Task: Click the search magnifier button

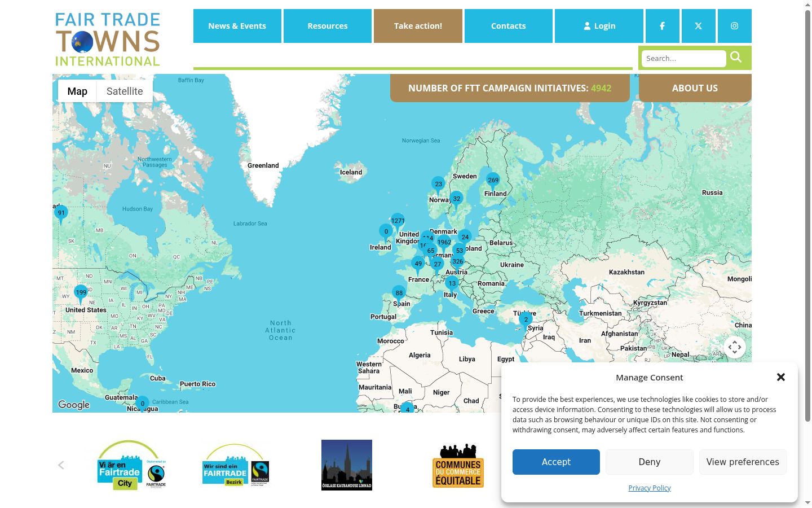Action: pos(736,57)
